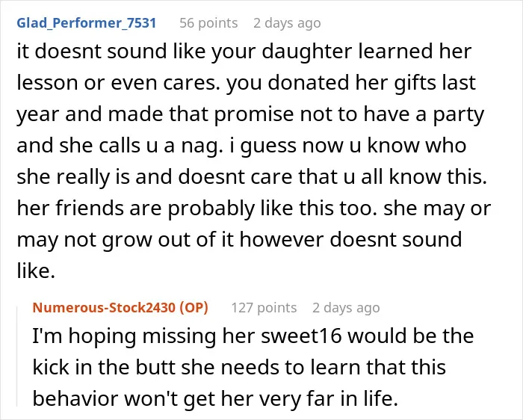523x420 pixels.
Task: Click the line 'and she calls u a nag'
Action: tap(241, 146)
